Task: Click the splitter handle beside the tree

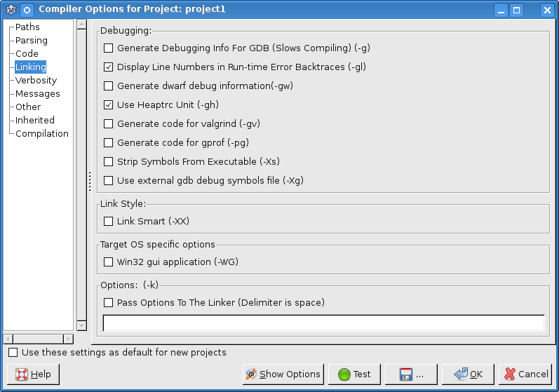Action: click(90, 181)
